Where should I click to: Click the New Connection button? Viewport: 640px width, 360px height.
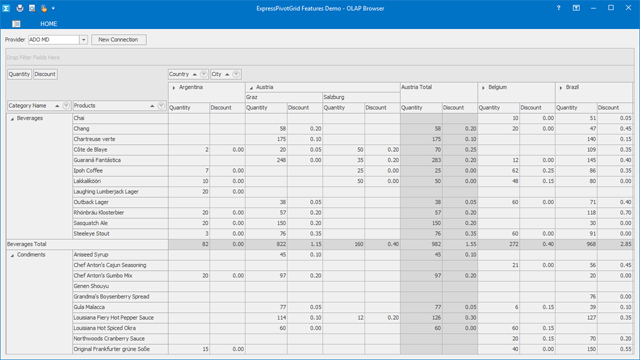(118, 40)
